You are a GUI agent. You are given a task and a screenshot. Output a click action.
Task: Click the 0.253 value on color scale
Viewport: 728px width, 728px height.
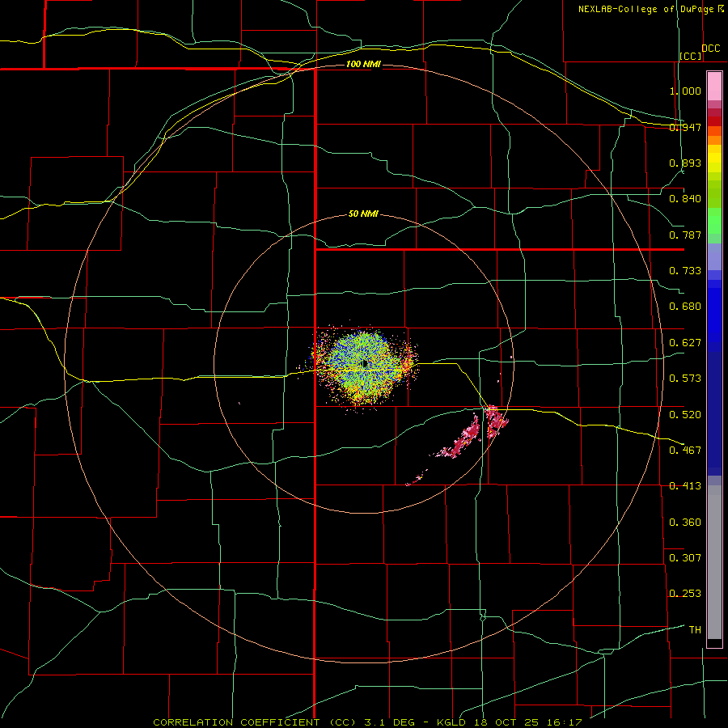coord(685,594)
